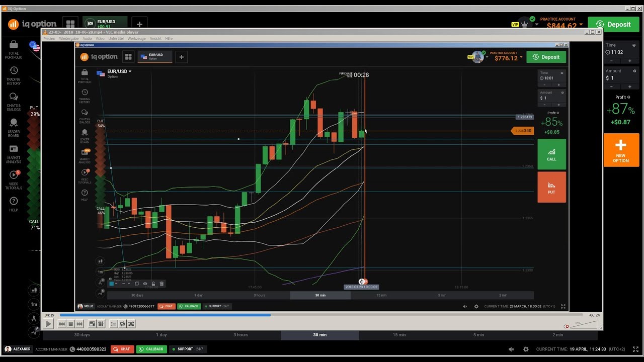Select the outer EUR/USD asset tab
Viewport: 644px width, 362px height.
tap(105, 23)
